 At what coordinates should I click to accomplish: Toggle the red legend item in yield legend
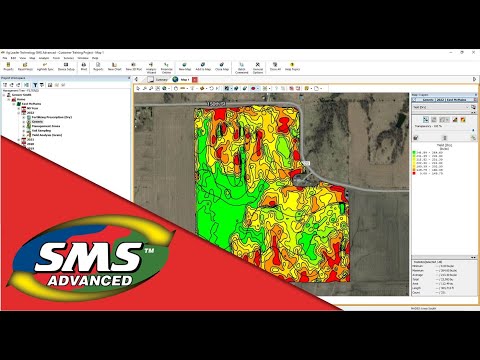pyautogui.click(x=414, y=173)
